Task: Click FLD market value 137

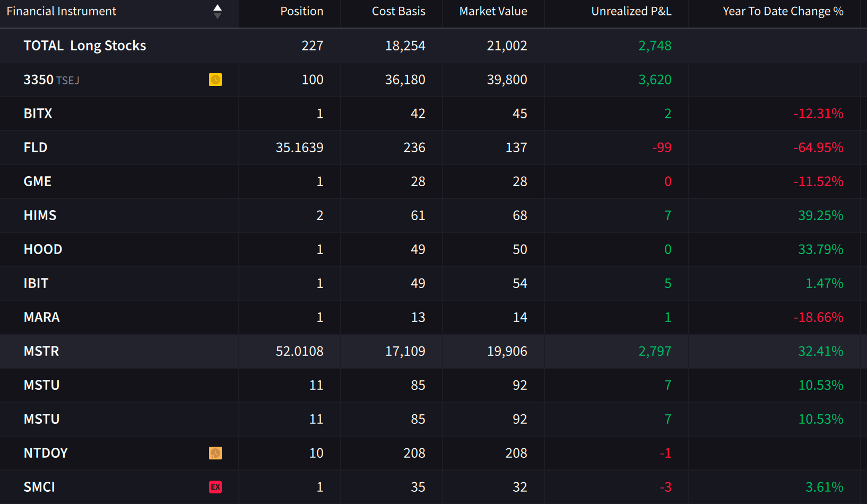Action: 516,147
